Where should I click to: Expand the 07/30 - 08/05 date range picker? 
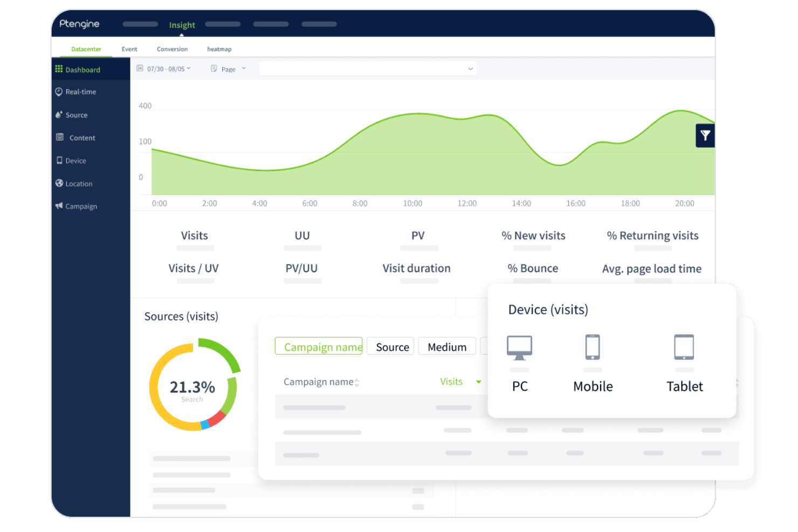pos(164,69)
